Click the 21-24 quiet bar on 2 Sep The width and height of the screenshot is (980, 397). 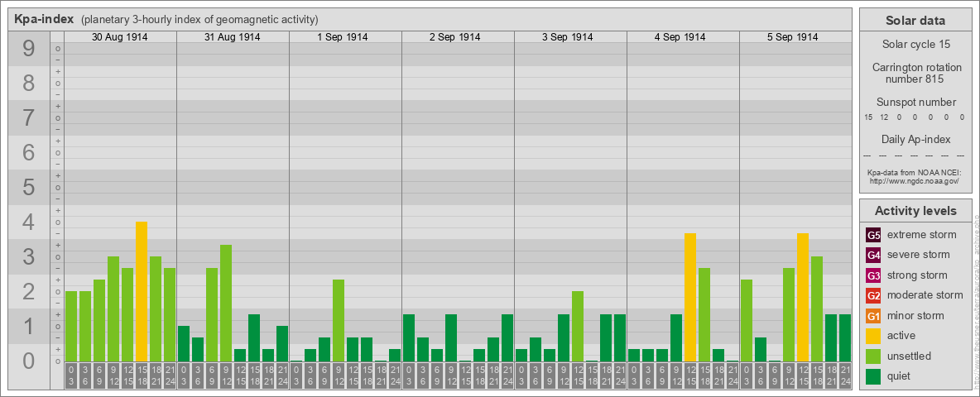pos(507,337)
